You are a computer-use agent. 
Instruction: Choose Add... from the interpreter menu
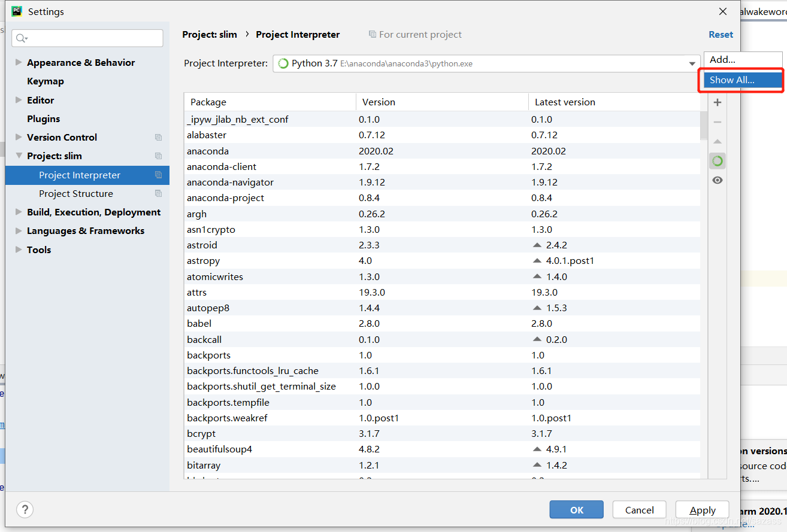pos(743,59)
